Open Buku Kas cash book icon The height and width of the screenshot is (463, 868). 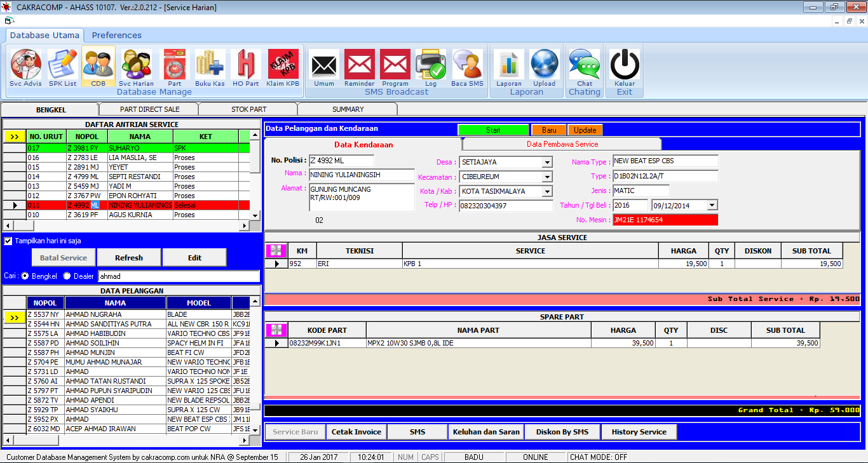click(210, 64)
